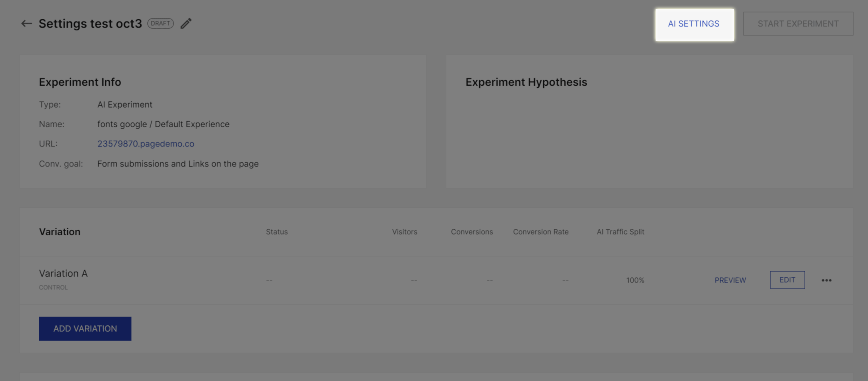The image size is (868, 381).
Task: Open AI Settings
Action: click(694, 24)
